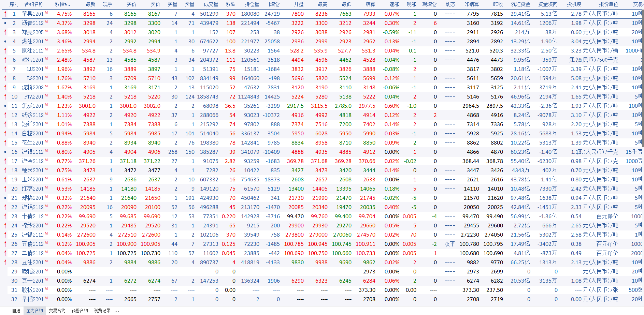Open the more tabs ellipsis button
The width and height of the screenshot is (644, 315).
[x=117, y=311]
